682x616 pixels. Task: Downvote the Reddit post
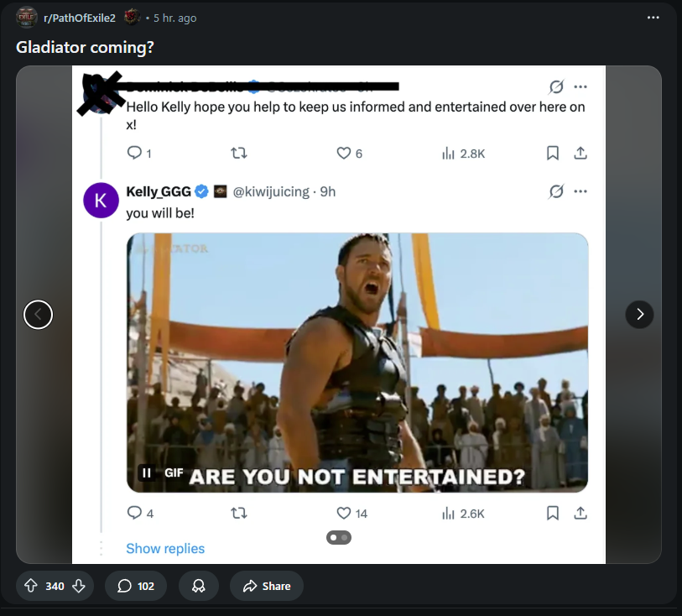(x=79, y=586)
